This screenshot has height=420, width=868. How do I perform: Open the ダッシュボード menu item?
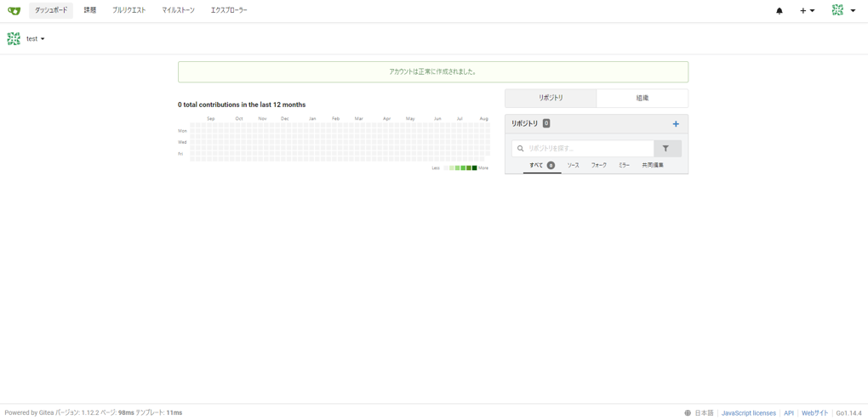coord(51,10)
